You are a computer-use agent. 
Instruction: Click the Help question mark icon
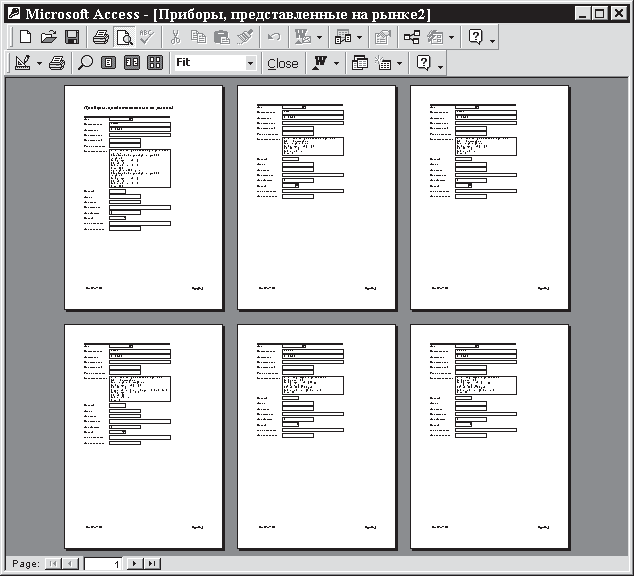point(475,37)
